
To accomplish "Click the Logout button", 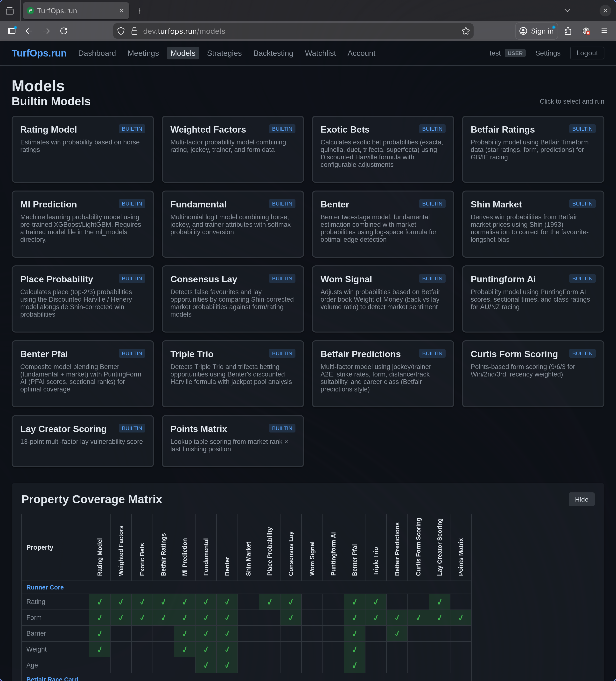I will pos(587,53).
